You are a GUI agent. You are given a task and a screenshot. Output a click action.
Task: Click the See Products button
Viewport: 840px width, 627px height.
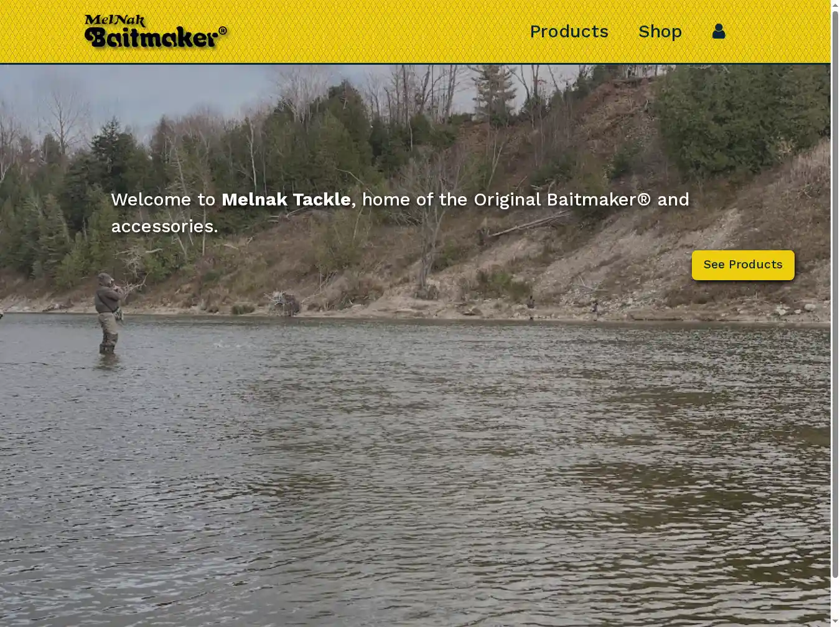(x=743, y=265)
